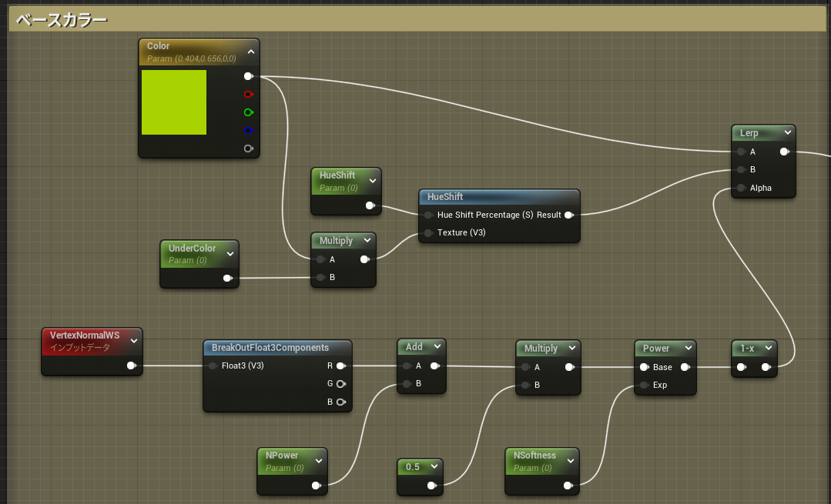Expand the NSoftness node chevron

pos(570,461)
